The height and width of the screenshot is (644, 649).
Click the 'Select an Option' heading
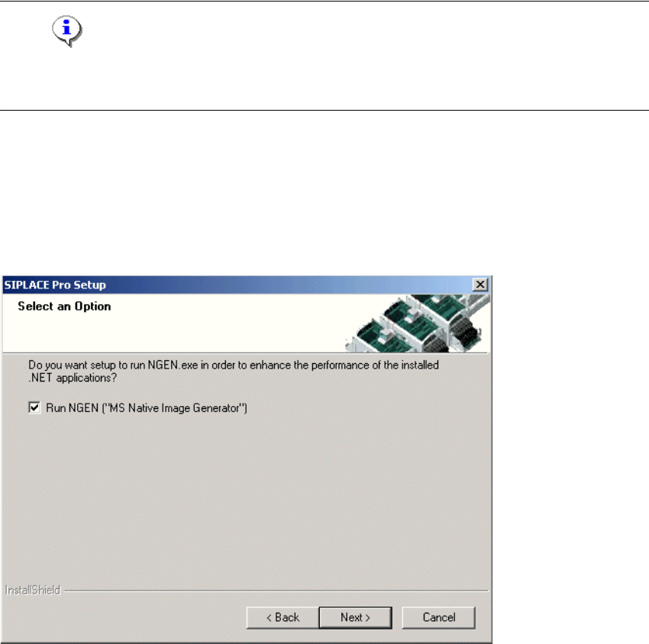click(64, 307)
